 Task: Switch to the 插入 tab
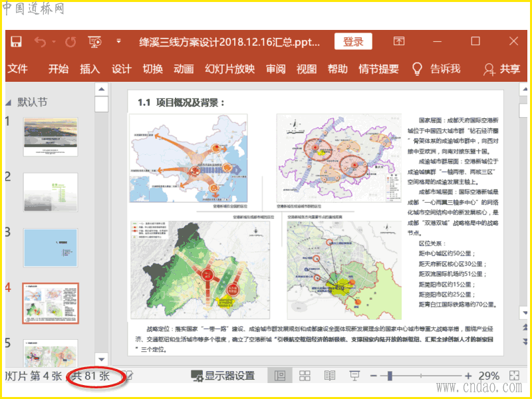[90, 69]
